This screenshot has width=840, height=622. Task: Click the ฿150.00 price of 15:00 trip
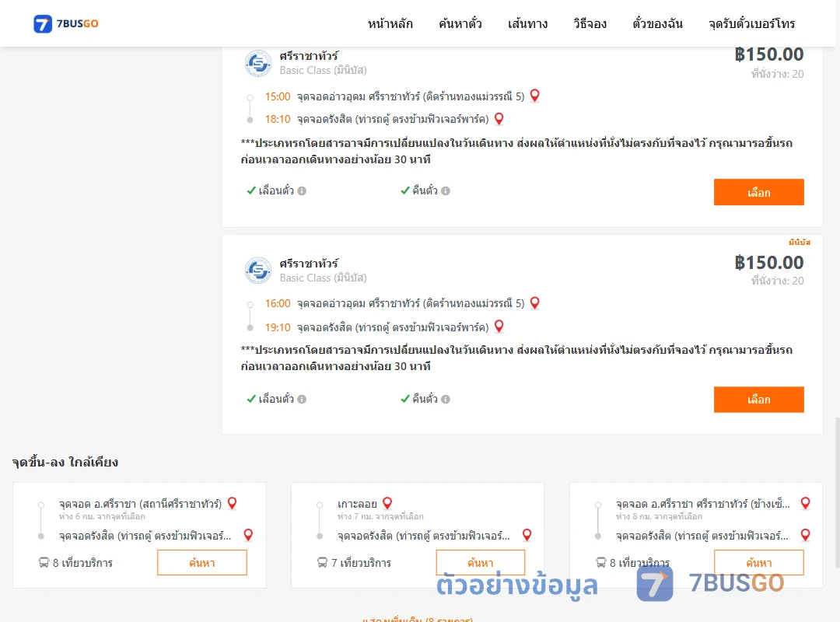[x=769, y=54]
